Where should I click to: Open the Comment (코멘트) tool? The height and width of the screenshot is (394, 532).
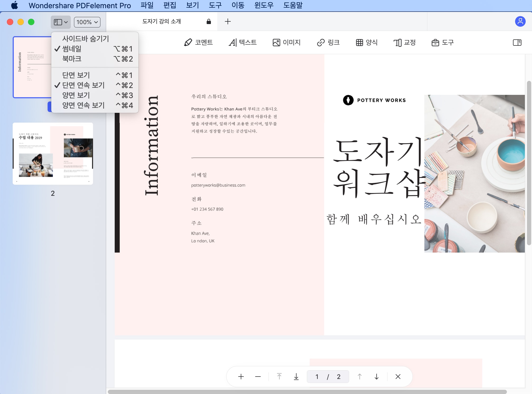[198, 43]
